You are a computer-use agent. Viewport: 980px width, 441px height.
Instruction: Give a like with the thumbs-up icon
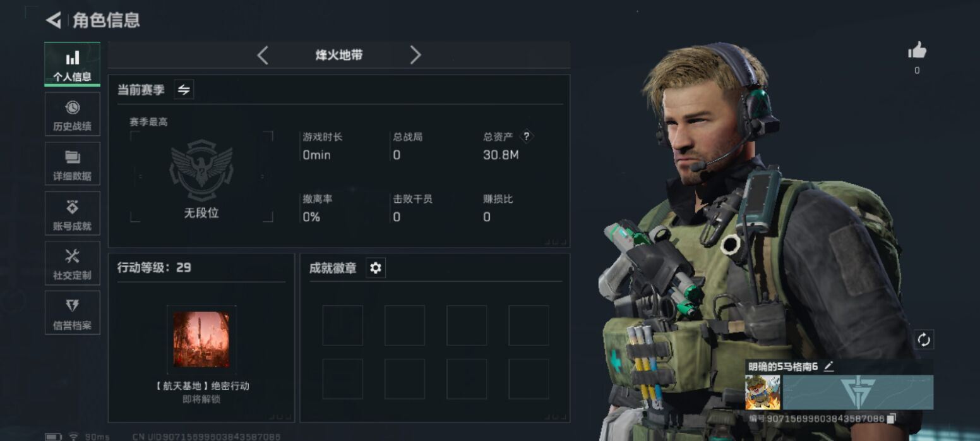click(x=917, y=51)
